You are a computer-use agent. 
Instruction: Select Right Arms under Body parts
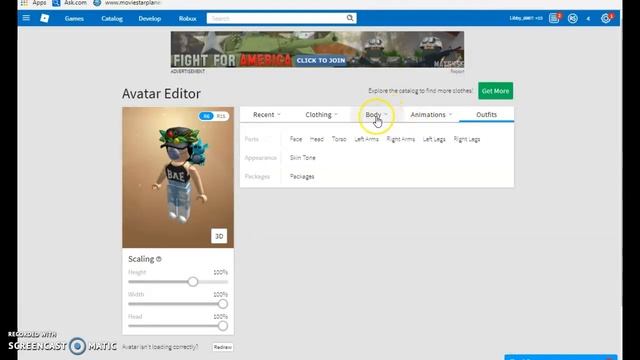[400, 139]
